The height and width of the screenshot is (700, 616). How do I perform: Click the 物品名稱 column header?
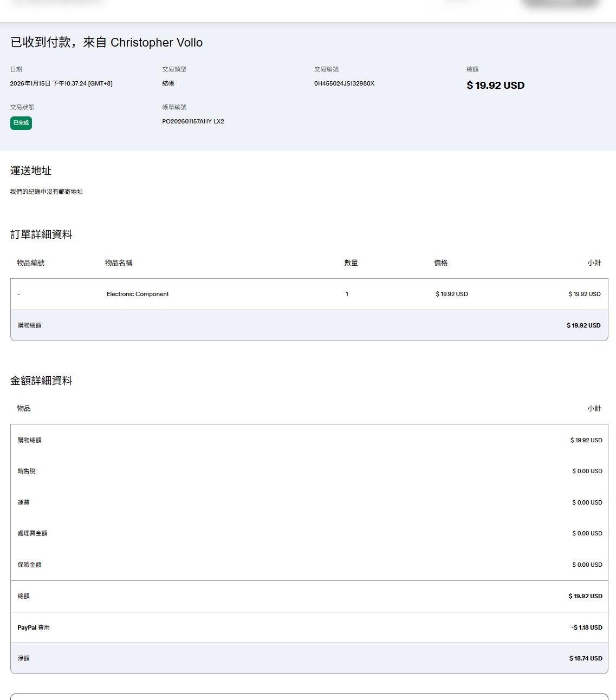[119, 263]
